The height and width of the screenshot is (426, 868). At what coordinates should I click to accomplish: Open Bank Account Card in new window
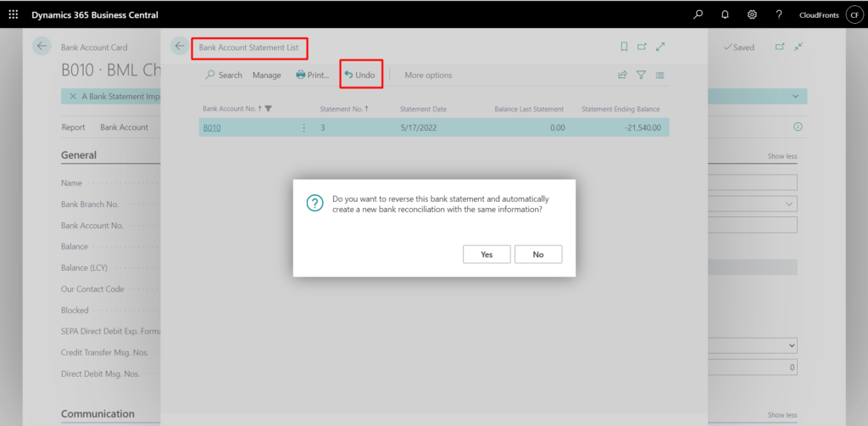pos(780,47)
